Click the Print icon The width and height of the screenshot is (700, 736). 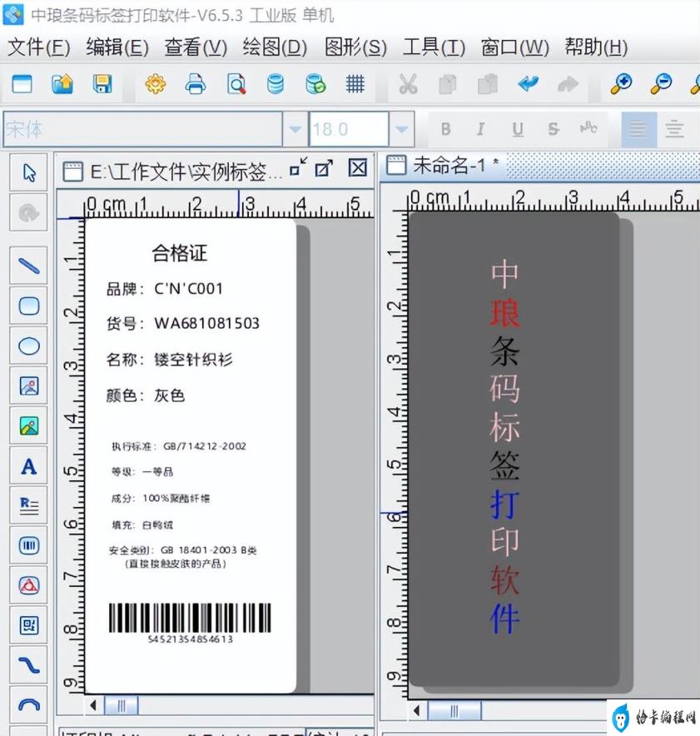(196, 84)
